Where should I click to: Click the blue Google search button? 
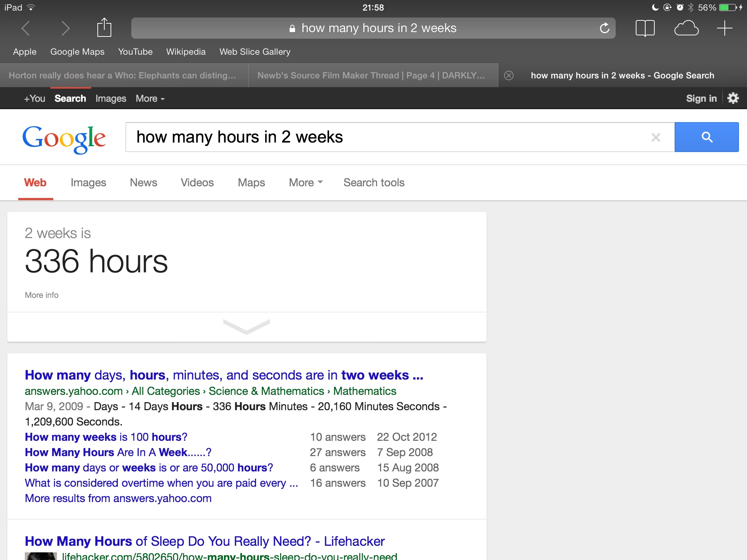(707, 137)
